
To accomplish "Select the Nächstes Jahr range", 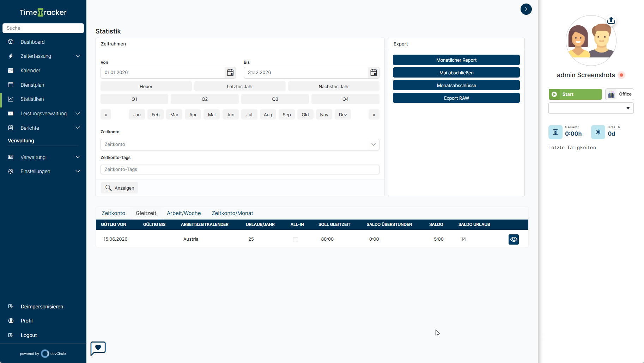I will point(334,86).
